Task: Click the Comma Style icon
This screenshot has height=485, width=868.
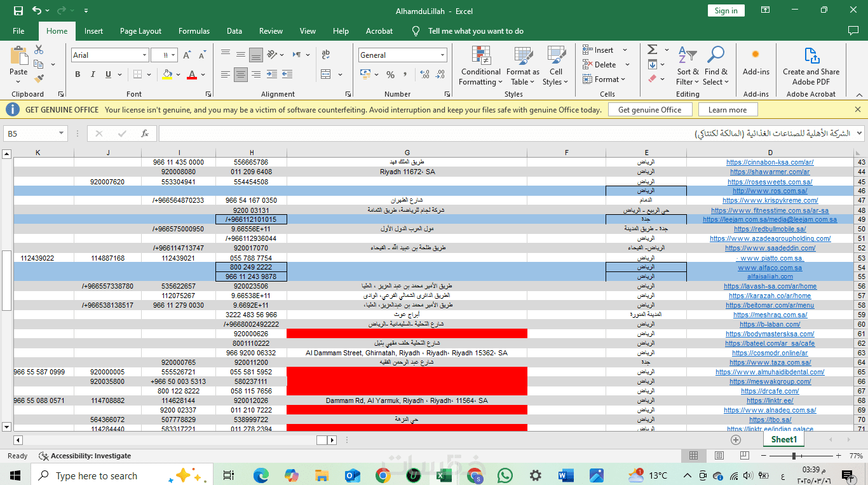Action: [x=405, y=74]
